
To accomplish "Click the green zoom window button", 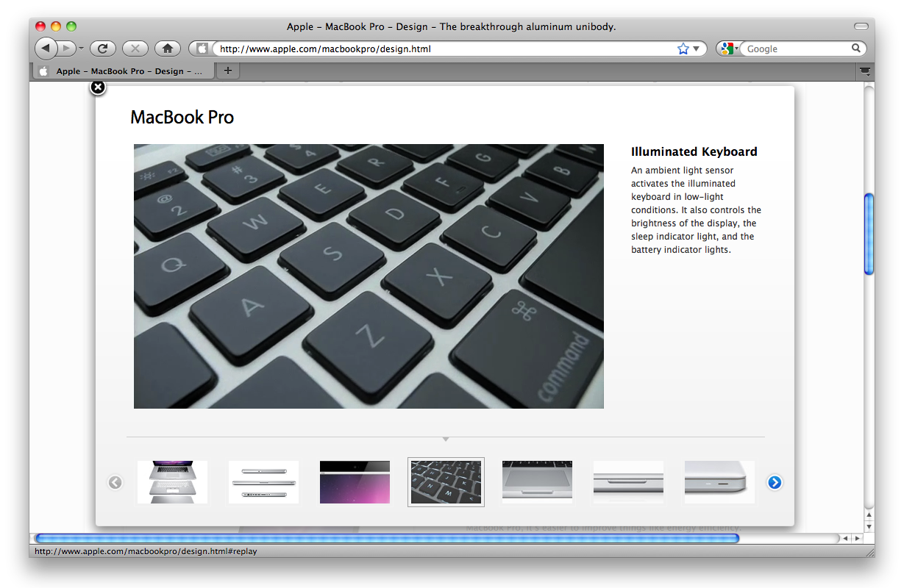I will coord(71,26).
